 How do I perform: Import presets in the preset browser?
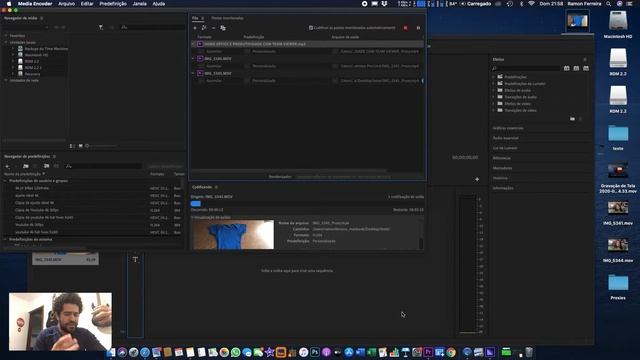point(46,166)
